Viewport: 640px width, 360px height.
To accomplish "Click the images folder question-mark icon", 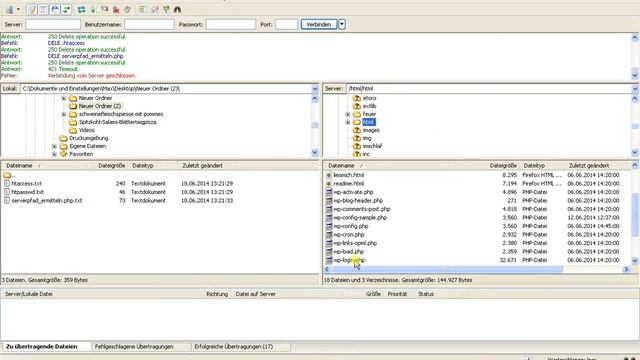I will click(357, 130).
